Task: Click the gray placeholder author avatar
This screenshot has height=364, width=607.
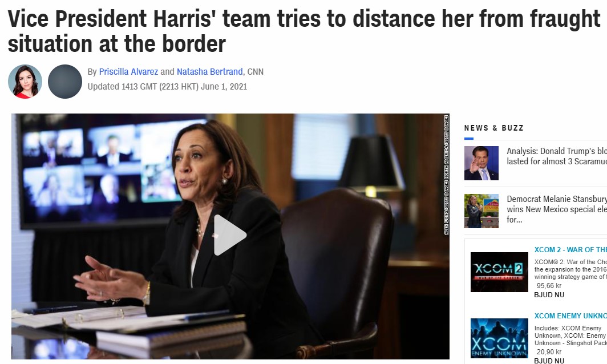Action: (x=65, y=82)
